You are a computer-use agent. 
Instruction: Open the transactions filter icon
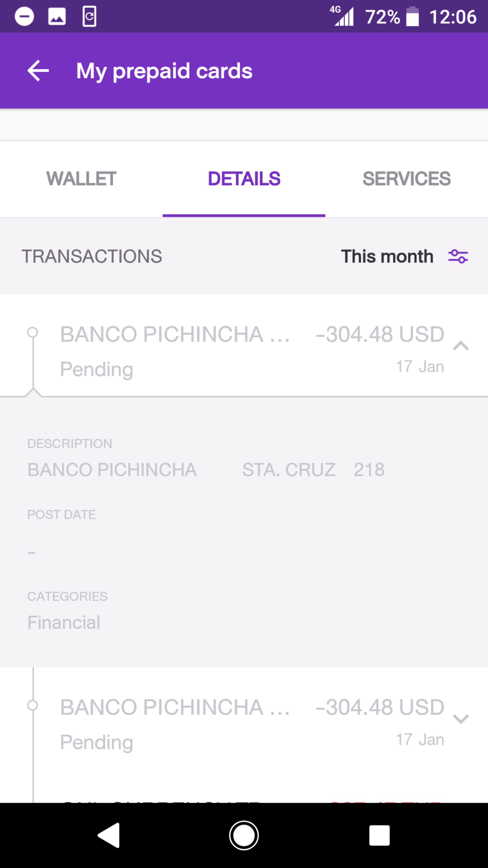click(x=458, y=256)
